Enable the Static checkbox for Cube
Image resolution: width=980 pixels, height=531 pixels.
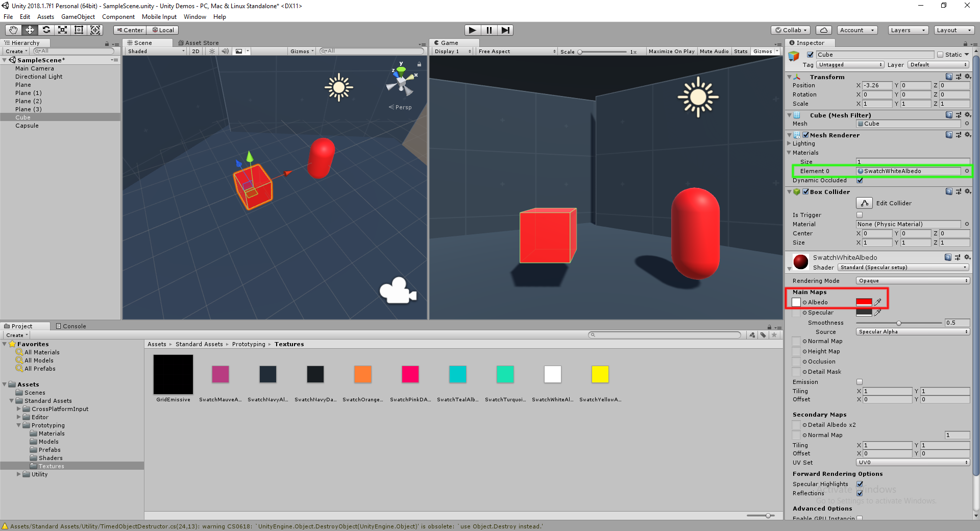point(939,54)
